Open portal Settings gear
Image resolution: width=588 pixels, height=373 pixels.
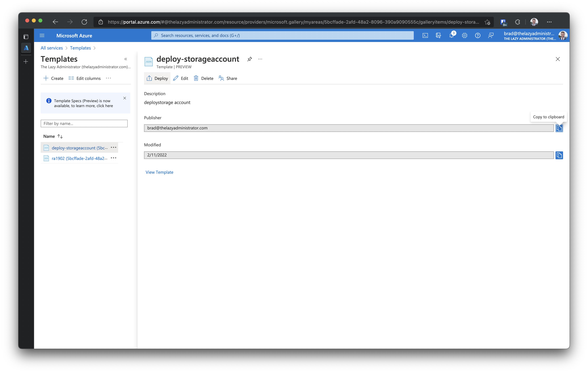coord(464,36)
